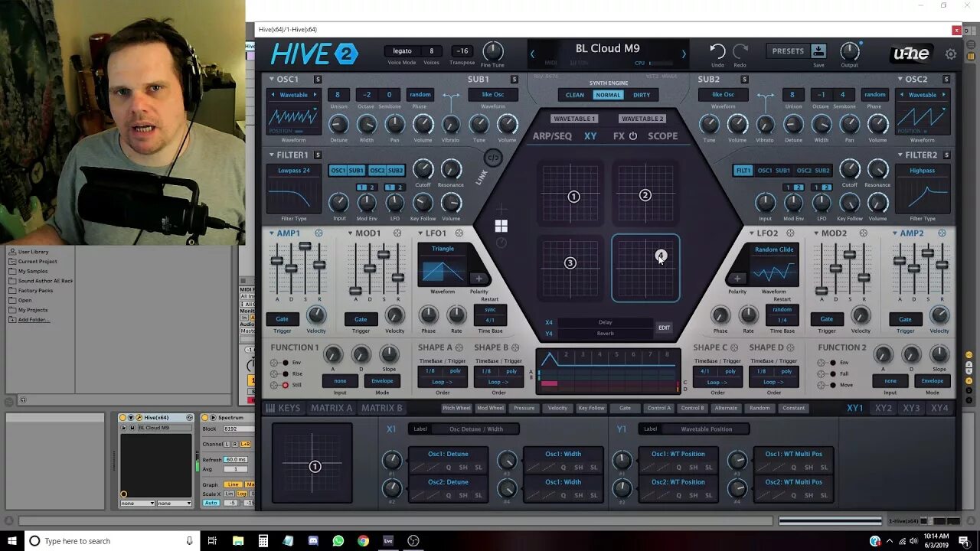Click the Save preset icon next to PRESETS
The width and height of the screenshot is (980, 551).
click(818, 50)
